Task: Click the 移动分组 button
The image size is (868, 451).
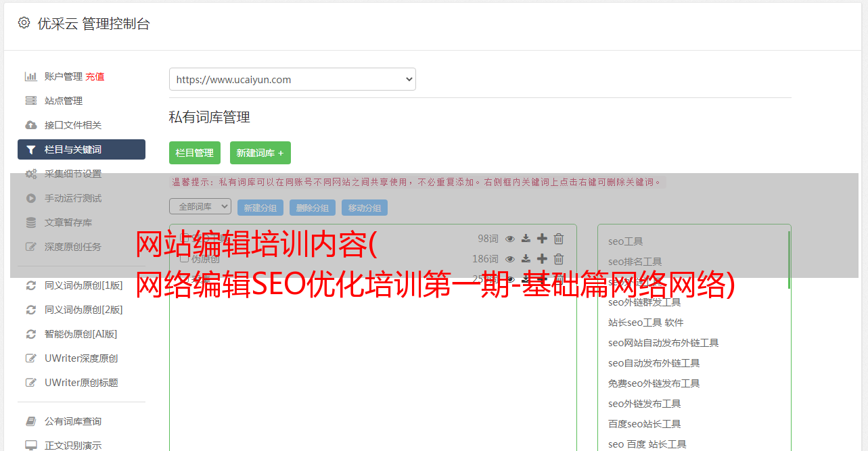Action: click(x=365, y=208)
